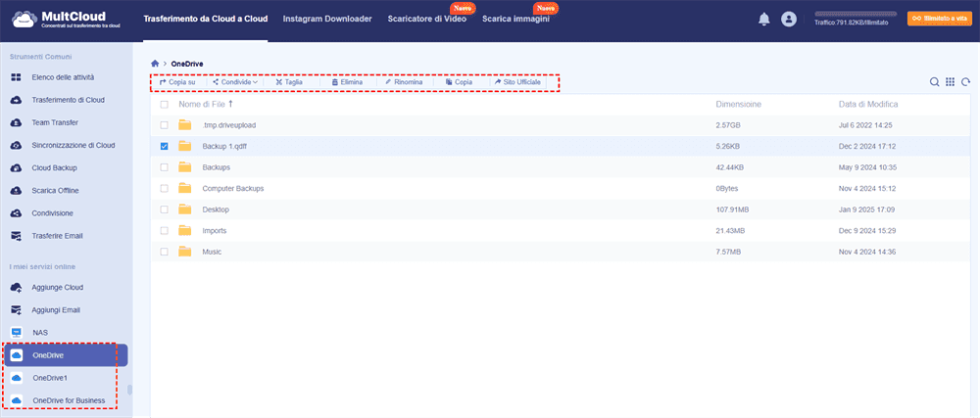Click the Desktop folder icon
The height and width of the screenshot is (418, 980).
pyautogui.click(x=184, y=209)
